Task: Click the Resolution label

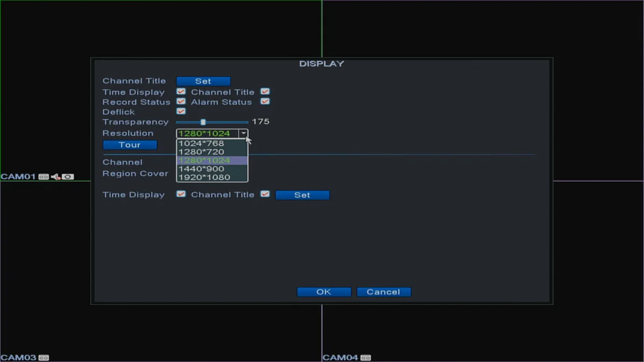Action: pos(128,134)
